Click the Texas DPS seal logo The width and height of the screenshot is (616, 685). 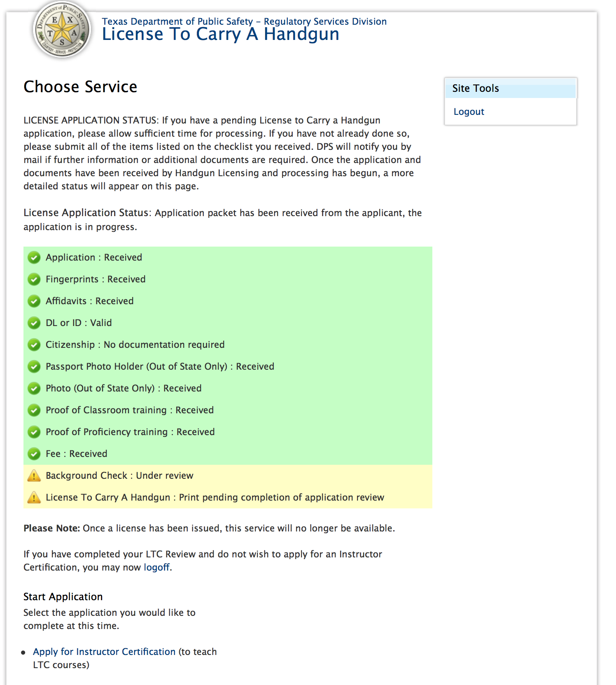pyautogui.click(x=62, y=30)
